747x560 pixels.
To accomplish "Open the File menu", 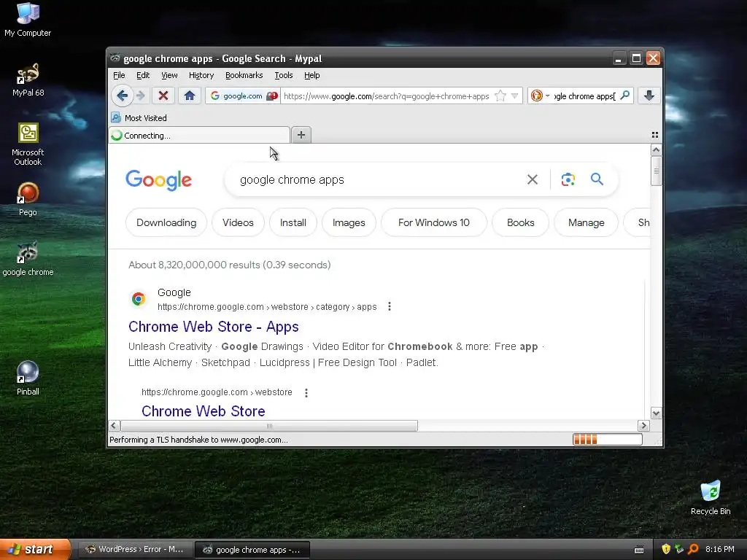I will (x=119, y=75).
